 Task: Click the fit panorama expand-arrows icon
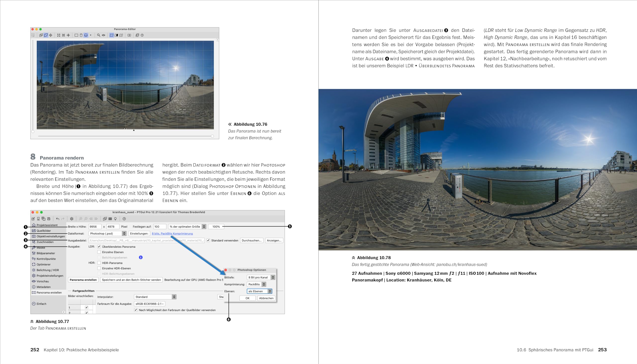click(58, 35)
